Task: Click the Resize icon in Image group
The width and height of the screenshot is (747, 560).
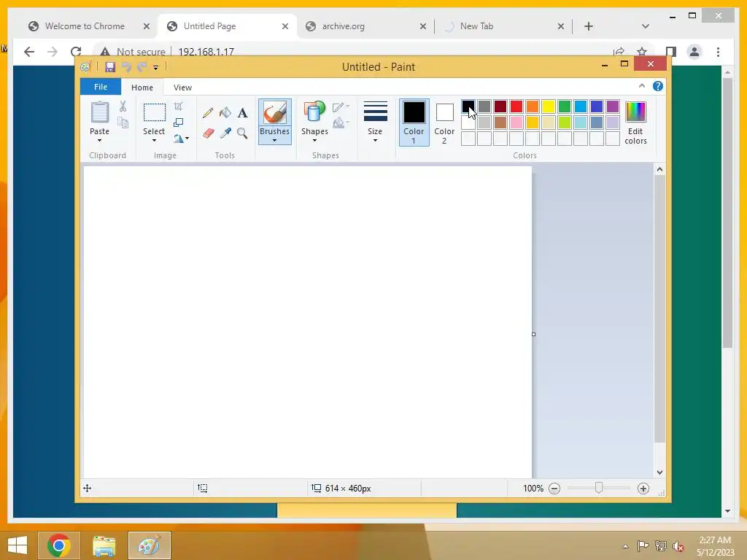Action: tap(178, 122)
